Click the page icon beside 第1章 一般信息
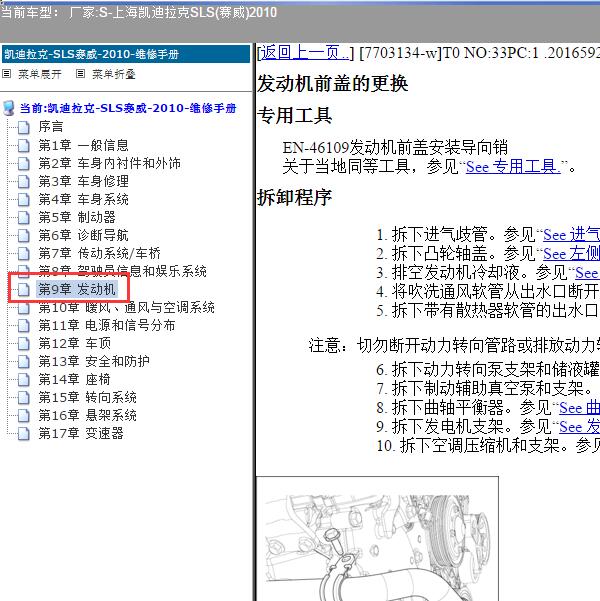Screen dimensions: 600x601 (x=24, y=145)
